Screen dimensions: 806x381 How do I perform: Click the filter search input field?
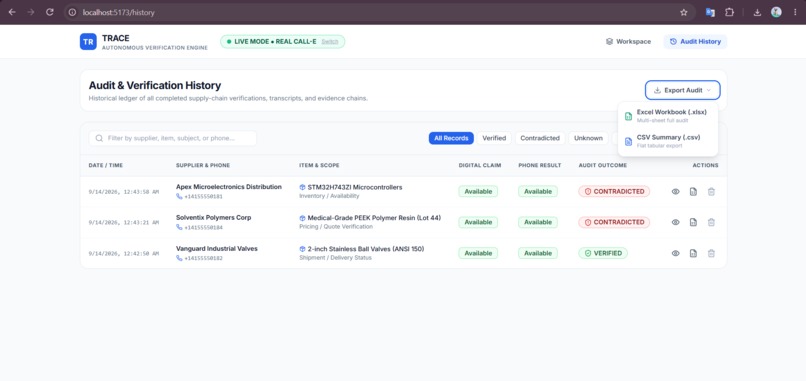(173, 138)
